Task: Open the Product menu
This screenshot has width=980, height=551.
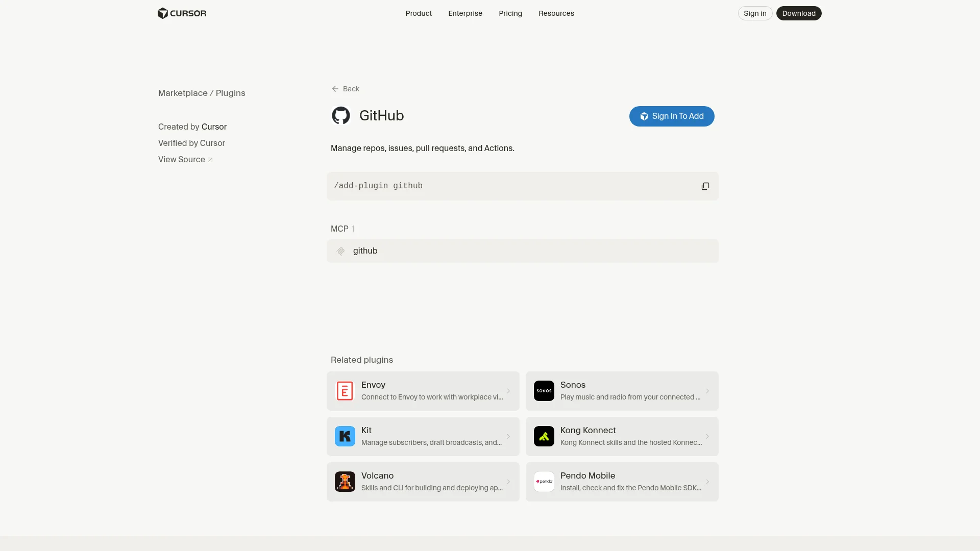Action: (419, 13)
